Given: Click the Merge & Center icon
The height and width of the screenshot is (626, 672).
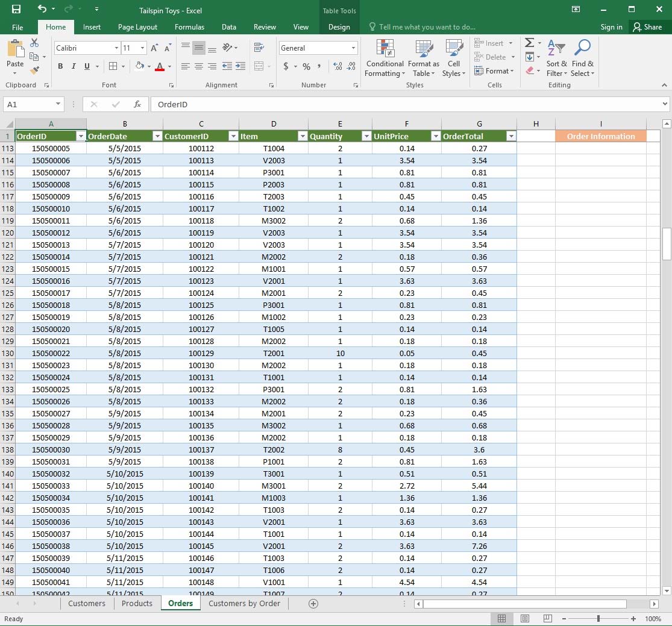Looking at the screenshot, I should point(259,66).
